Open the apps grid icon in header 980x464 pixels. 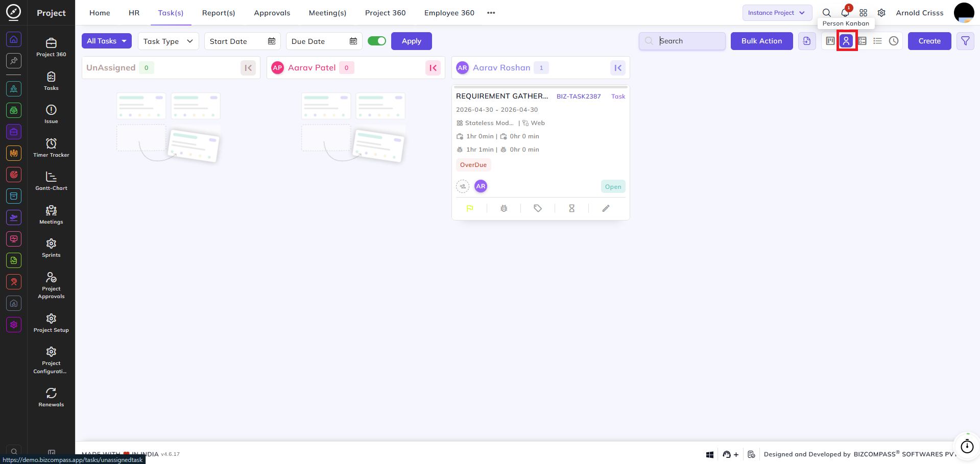tap(864, 13)
